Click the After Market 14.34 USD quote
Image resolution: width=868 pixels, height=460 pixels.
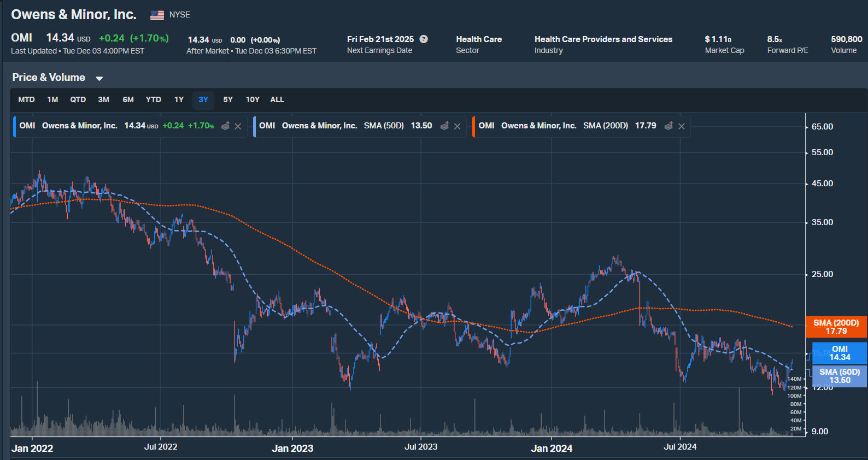pyautogui.click(x=205, y=40)
